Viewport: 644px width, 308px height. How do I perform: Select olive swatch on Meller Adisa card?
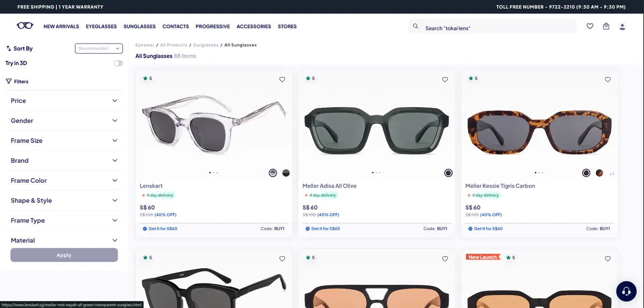(x=449, y=173)
